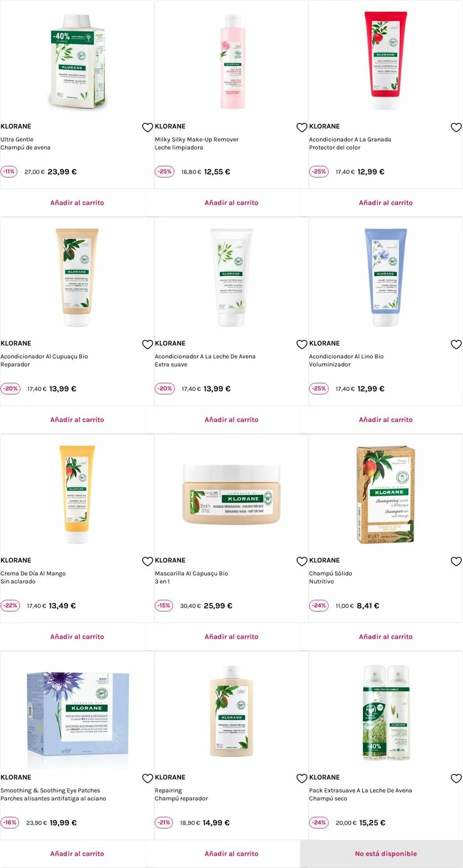Click the No está disponible button

(x=386, y=854)
